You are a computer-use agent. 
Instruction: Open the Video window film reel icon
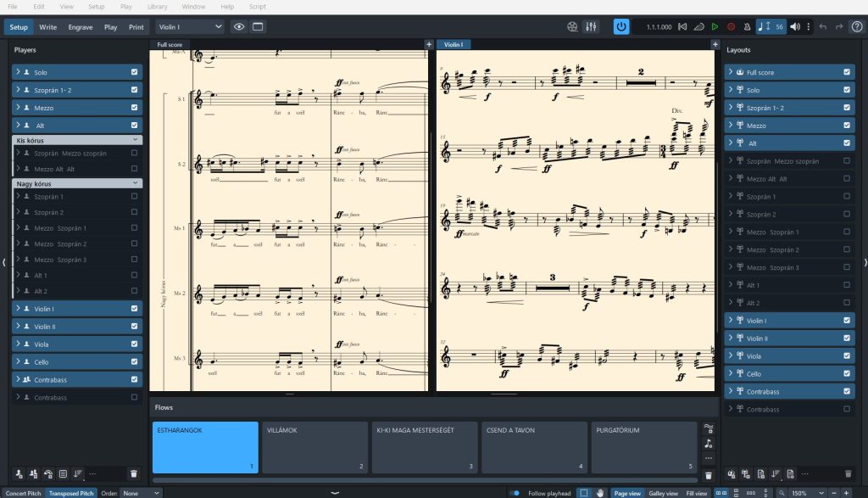[x=573, y=26]
